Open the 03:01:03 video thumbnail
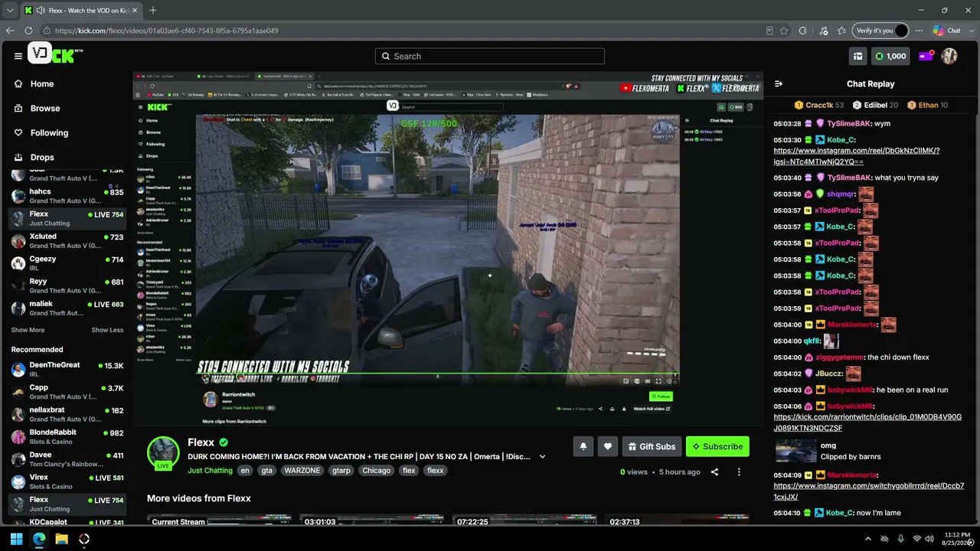 tap(371, 520)
